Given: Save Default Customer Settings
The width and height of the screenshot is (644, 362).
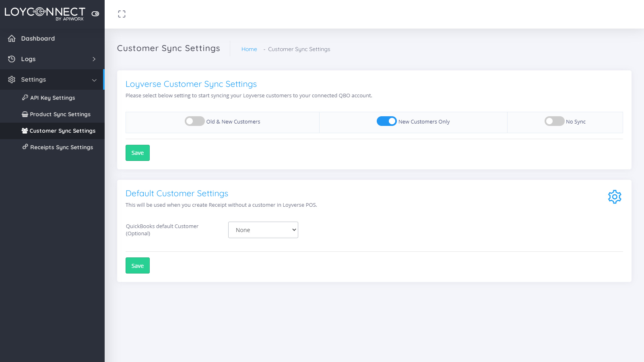Looking at the screenshot, I should click(x=138, y=265).
